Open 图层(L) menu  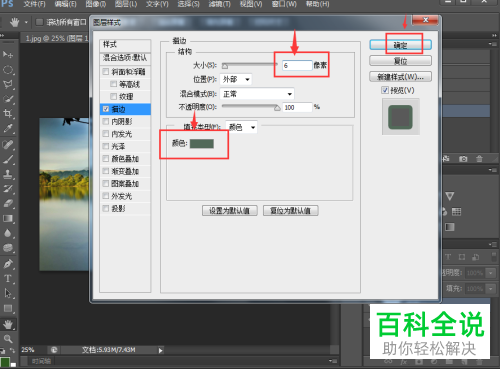tap(126, 4)
